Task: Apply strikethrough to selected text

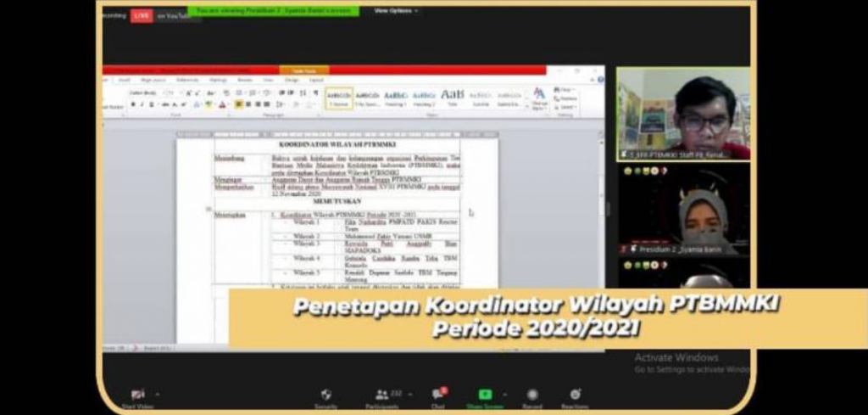Action: [165, 104]
